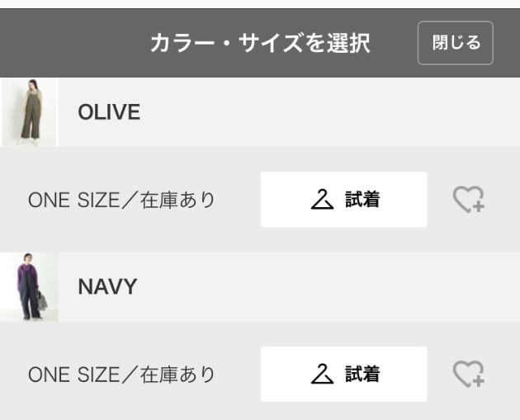The width and height of the screenshot is (520, 420).
Task: Click the 試着 text inside NAVY's button
Action: tap(362, 374)
